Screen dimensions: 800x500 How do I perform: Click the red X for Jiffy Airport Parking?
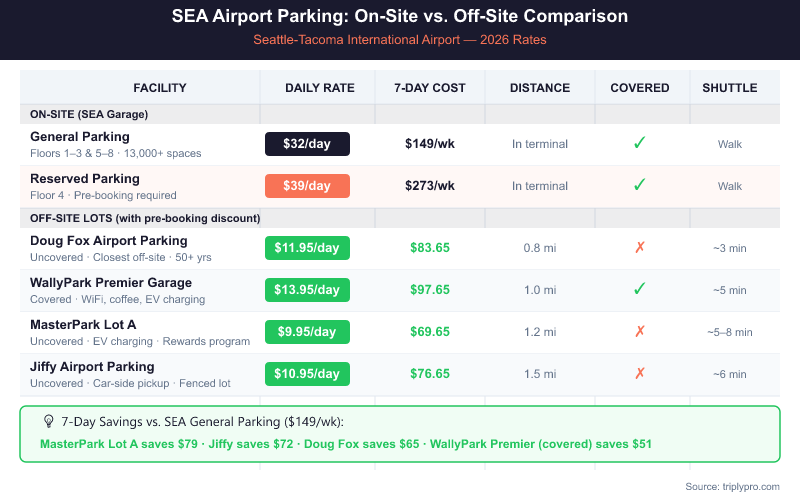pos(640,373)
